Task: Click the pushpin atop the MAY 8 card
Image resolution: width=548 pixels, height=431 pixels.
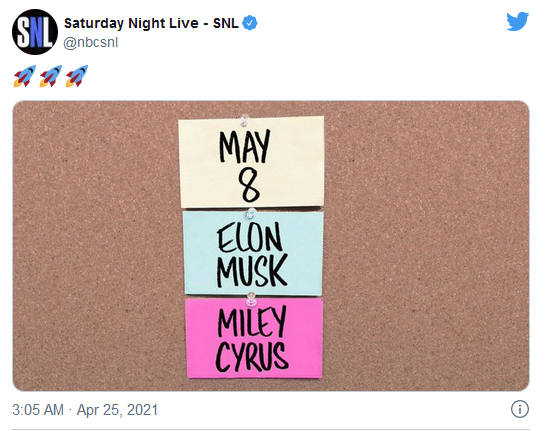Action: 244,120
